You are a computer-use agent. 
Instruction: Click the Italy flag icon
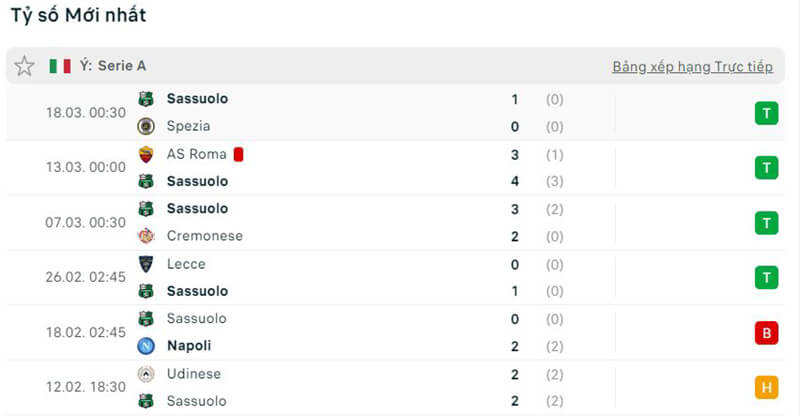tap(60, 66)
